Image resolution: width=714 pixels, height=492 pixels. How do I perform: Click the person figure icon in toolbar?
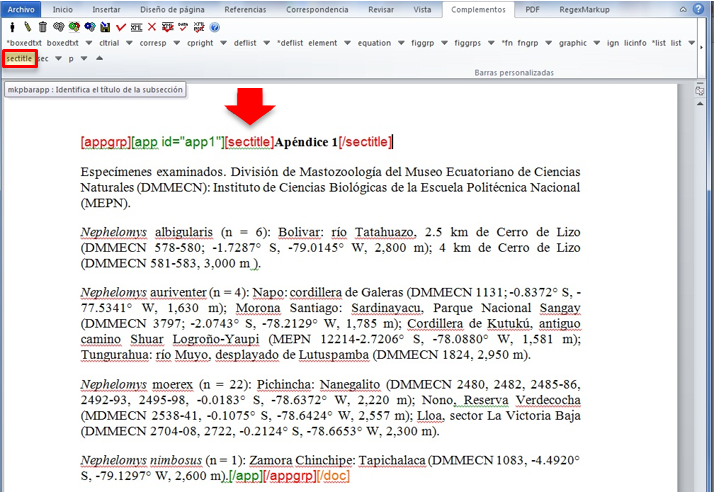tap(12, 26)
